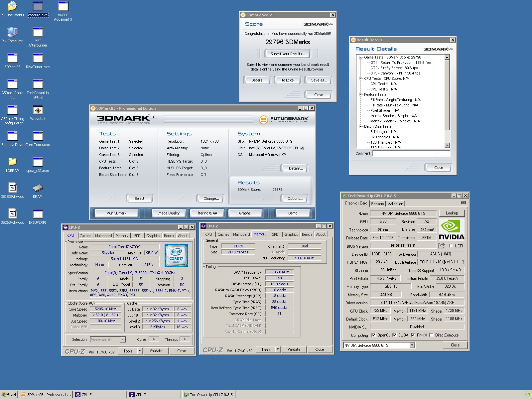532x399 pixels.
Task: Click the To Excel button
Action: 288,80
